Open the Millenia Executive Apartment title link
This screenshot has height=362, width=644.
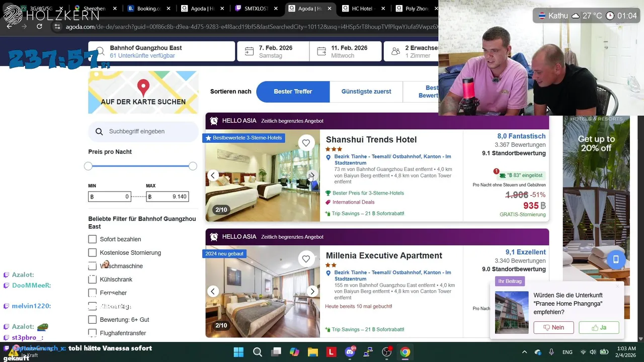click(x=384, y=255)
